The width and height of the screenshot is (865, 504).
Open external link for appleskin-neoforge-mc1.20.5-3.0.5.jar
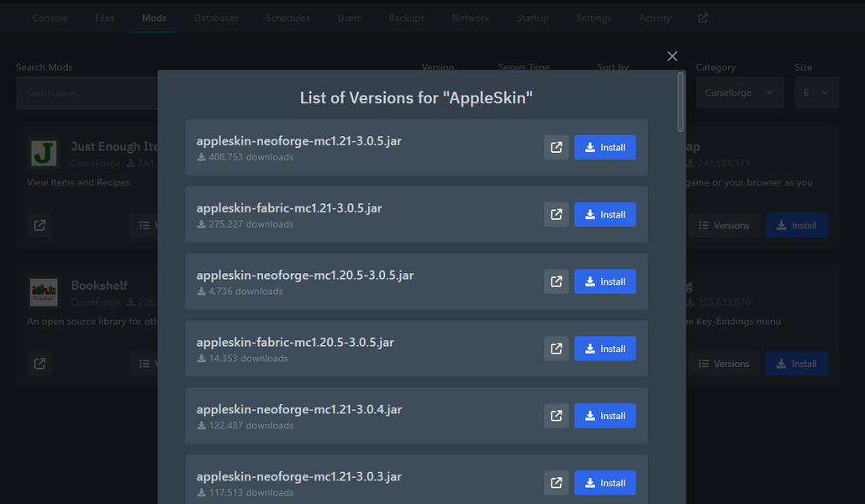(x=556, y=281)
